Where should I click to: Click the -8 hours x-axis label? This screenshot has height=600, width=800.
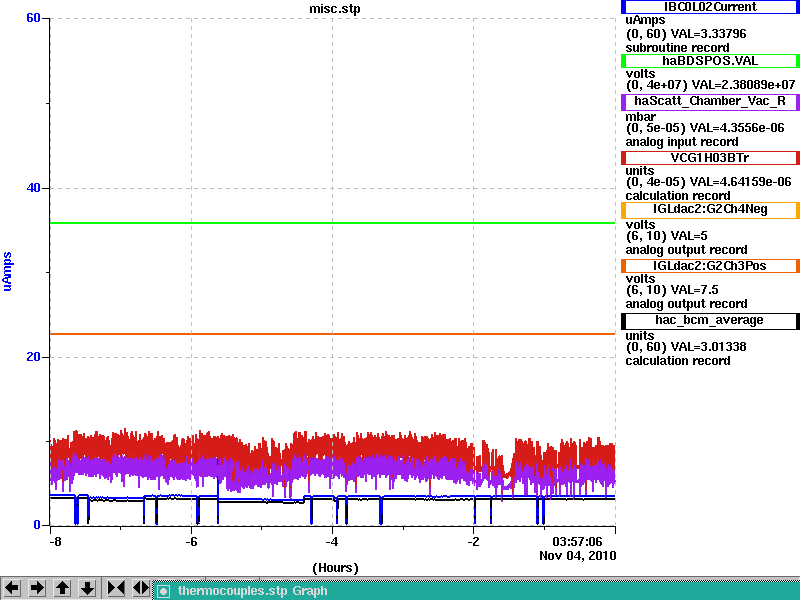[56, 541]
